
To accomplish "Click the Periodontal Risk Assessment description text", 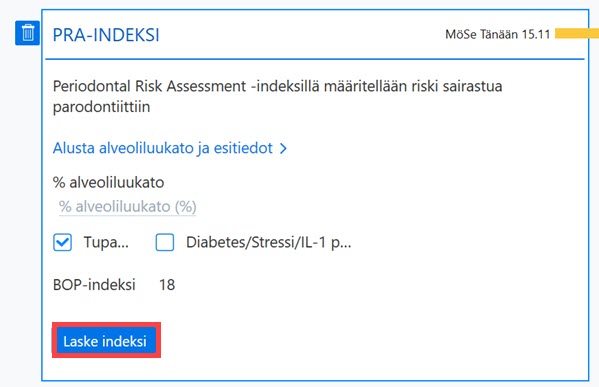I will pos(277,96).
